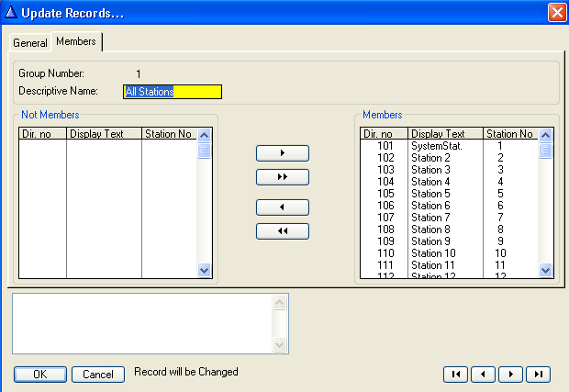The width and height of the screenshot is (569, 392).
Task: Click the double right-arrow move-all button
Action: pyautogui.click(x=283, y=176)
